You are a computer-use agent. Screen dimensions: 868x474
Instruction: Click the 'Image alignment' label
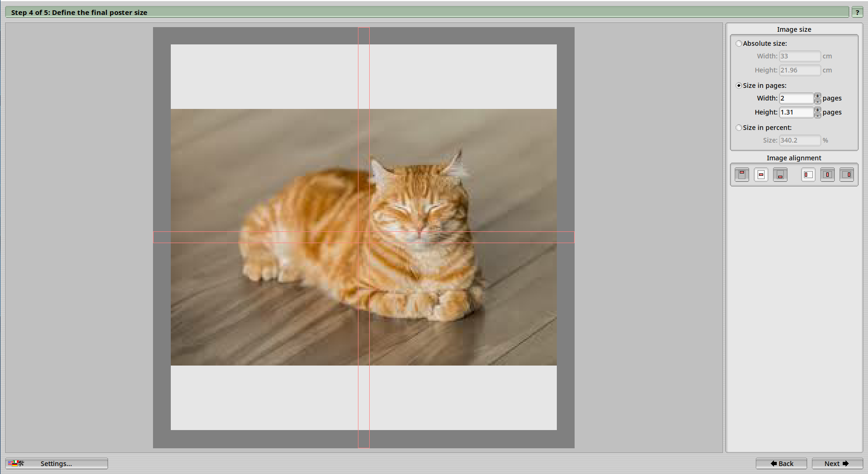(794, 158)
